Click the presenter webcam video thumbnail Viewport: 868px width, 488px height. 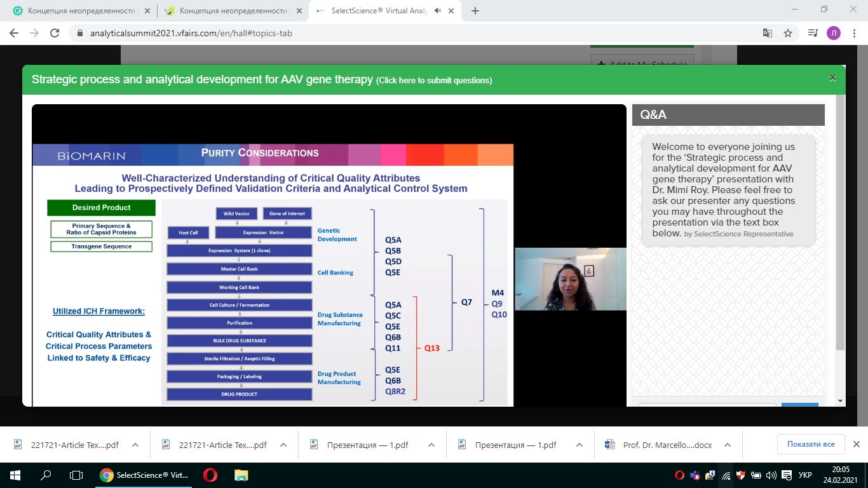tap(570, 279)
